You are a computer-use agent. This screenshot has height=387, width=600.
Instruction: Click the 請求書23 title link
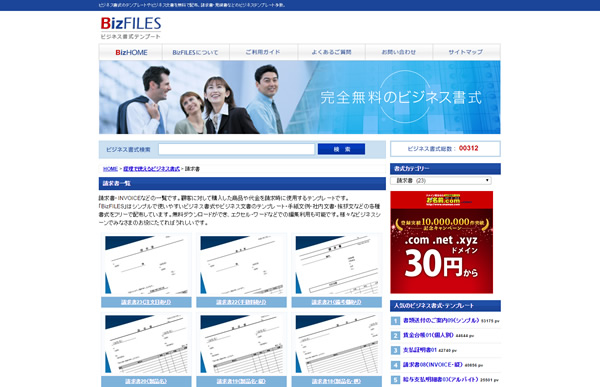pos(146,302)
